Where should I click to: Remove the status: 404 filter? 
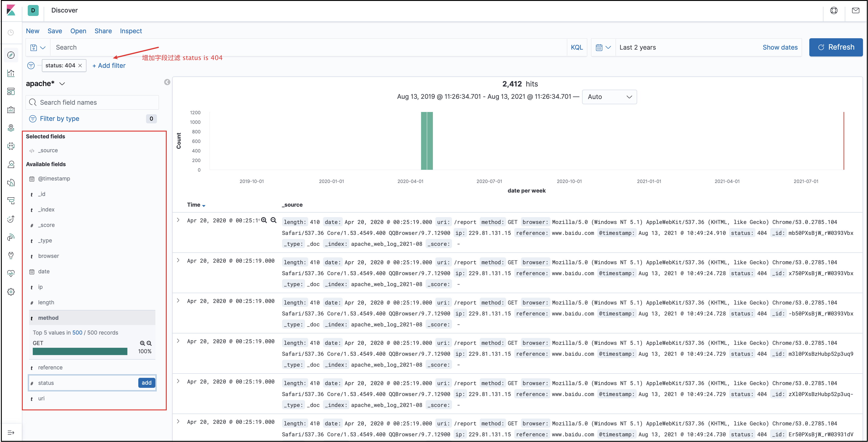tap(80, 66)
